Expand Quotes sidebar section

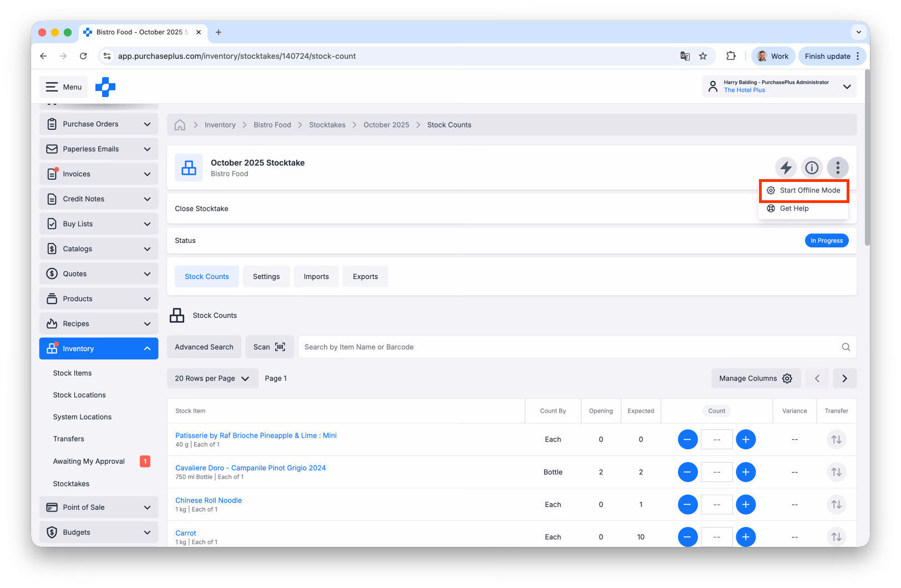coord(99,274)
